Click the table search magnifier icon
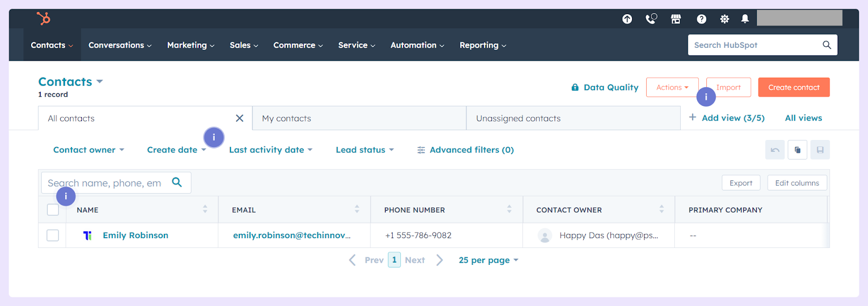 tap(177, 182)
